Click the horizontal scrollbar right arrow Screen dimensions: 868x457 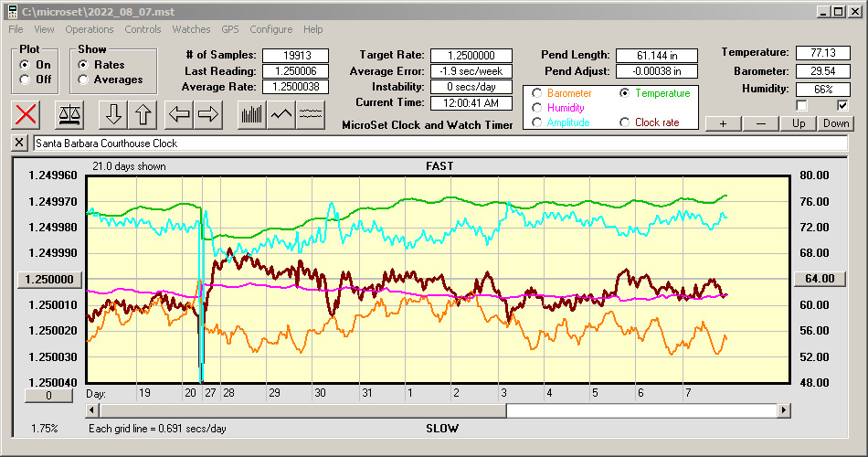[784, 411]
